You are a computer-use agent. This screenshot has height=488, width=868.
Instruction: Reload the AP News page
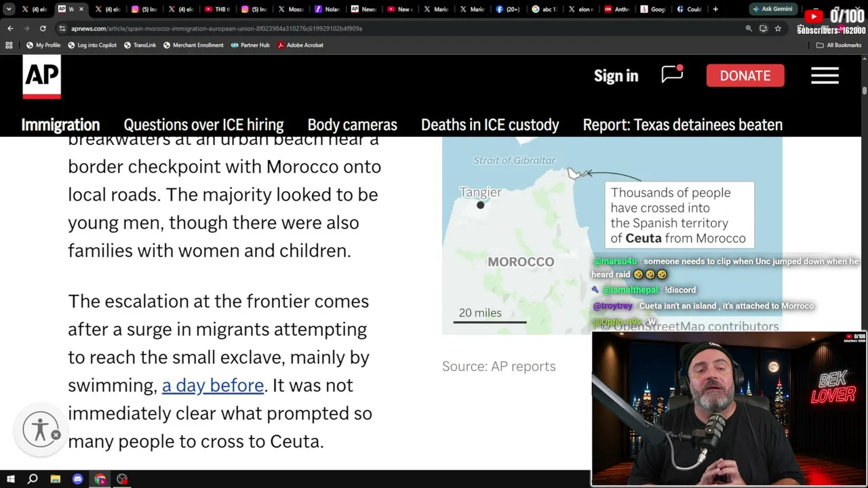pos(43,28)
